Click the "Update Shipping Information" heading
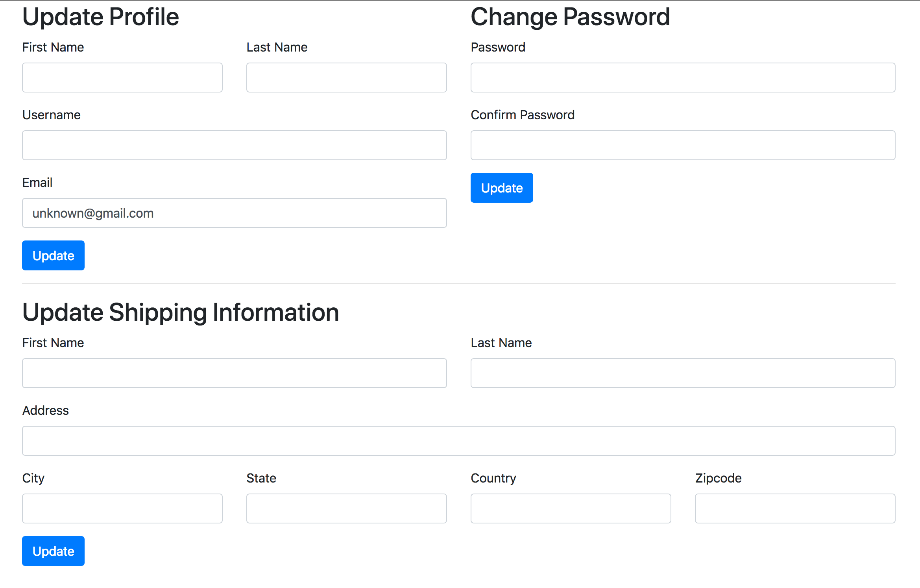 pos(181,312)
